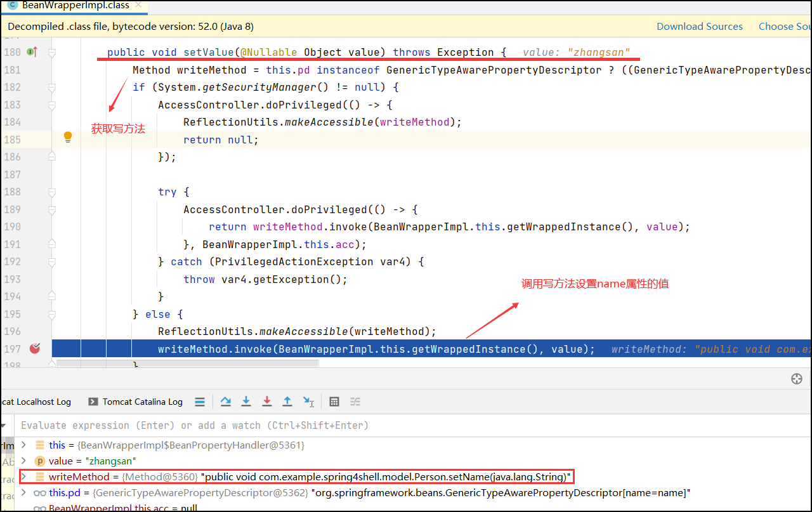
Task: Expand the writeMethod variable node
Action: pyautogui.click(x=23, y=476)
